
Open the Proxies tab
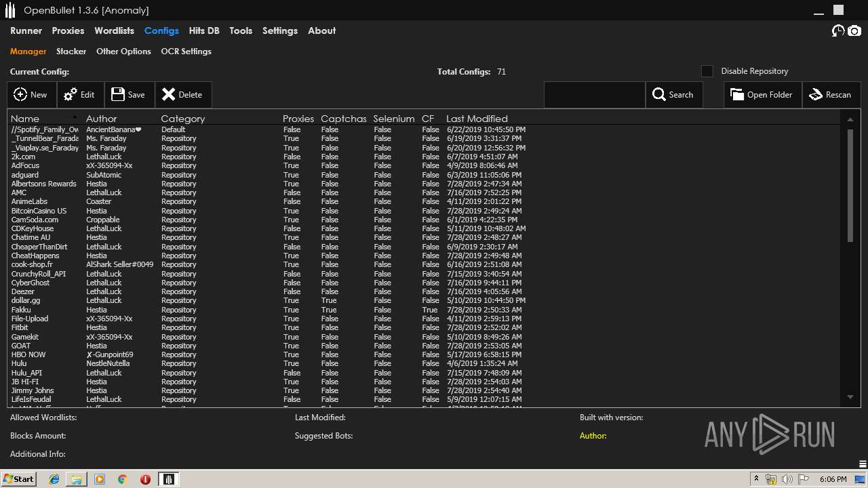[68, 30]
